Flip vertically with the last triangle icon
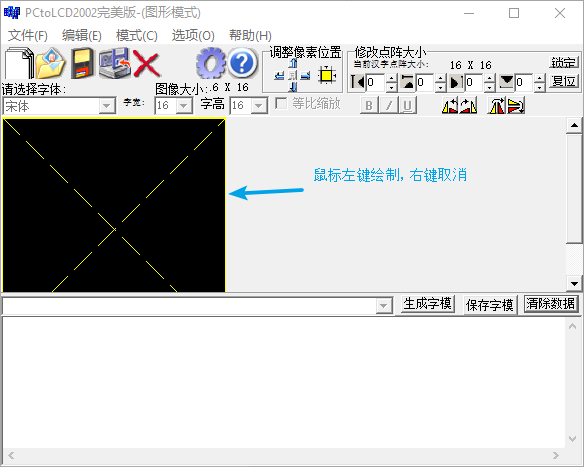The height and width of the screenshot is (467, 584). (x=516, y=106)
